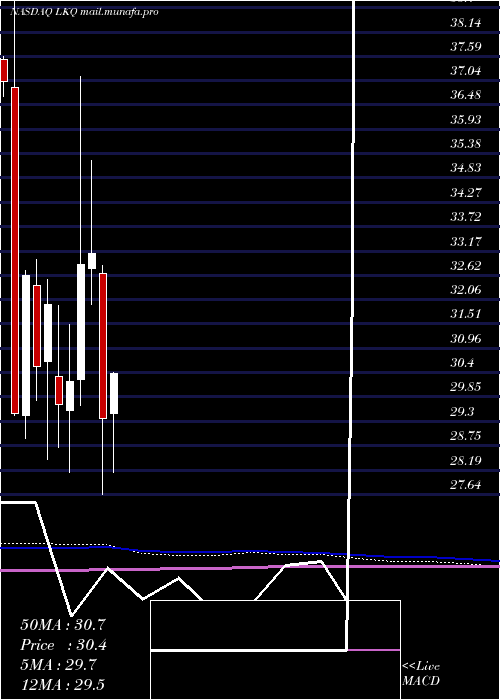Click the 38.14 price axis label
Viewport: 500px width, 700px height.
466,22
